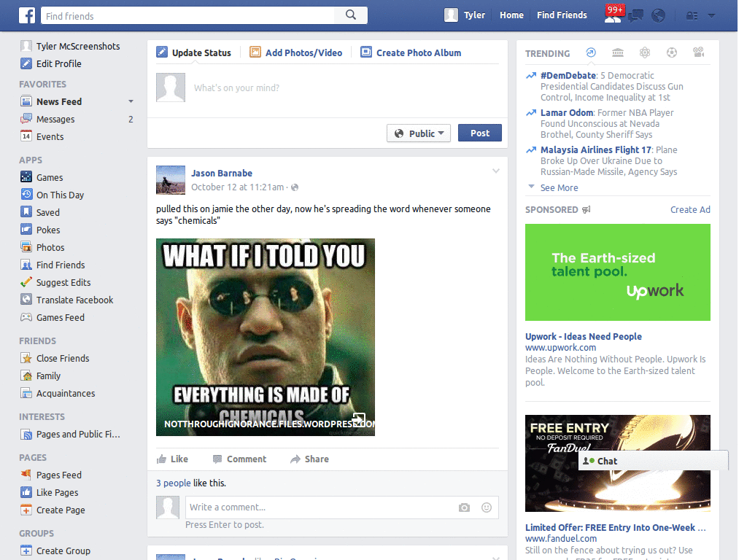The width and height of the screenshot is (747, 560).
Task: Open privacy shortcuts with the padlock icon
Action: pos(692,15)
